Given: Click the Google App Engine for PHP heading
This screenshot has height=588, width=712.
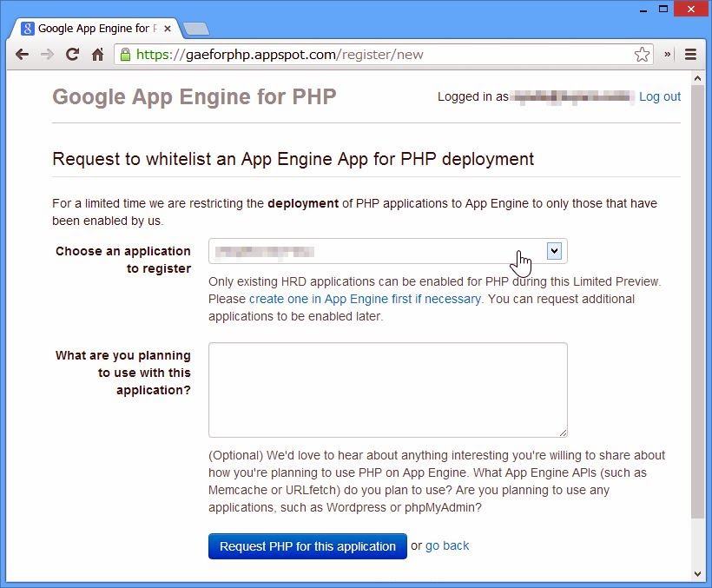Looking at the screenshot, I should coord(194,96).
